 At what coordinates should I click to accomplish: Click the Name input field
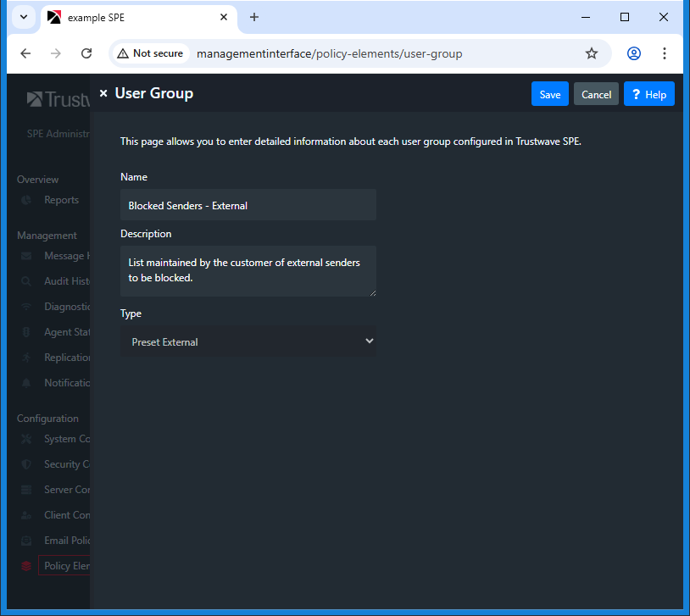coord(248,205)
